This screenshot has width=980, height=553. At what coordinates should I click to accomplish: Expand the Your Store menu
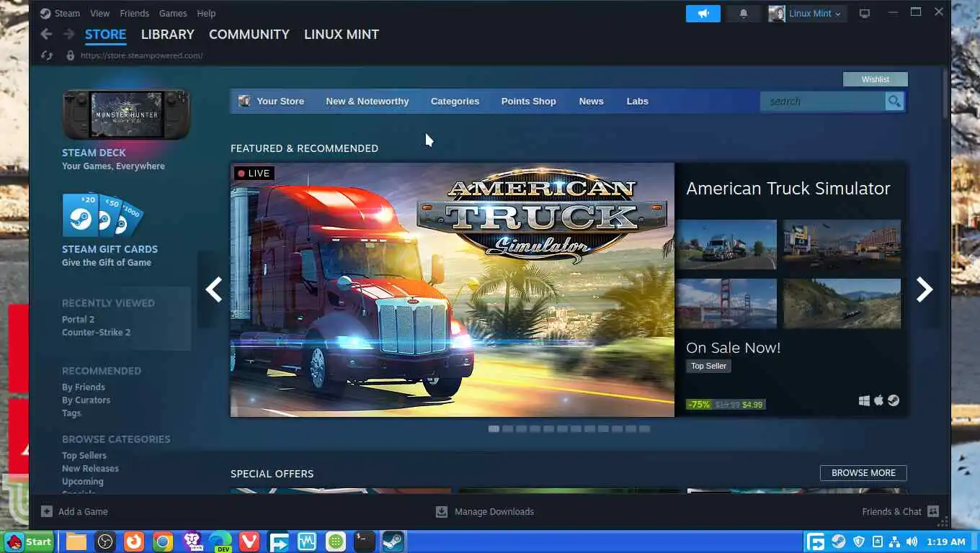[x=280, y=102]
